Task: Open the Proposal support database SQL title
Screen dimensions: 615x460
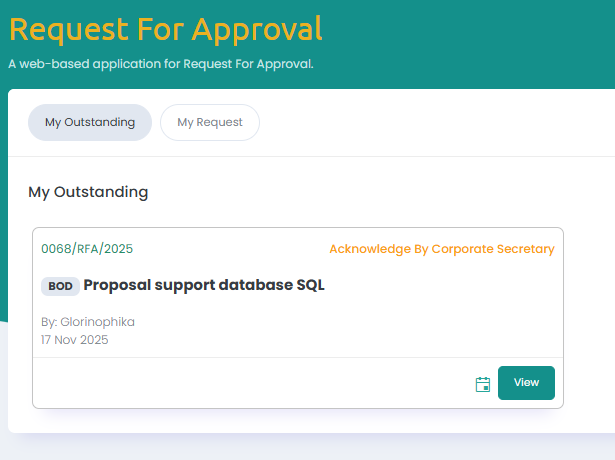Action: click(x=204, y=285)
